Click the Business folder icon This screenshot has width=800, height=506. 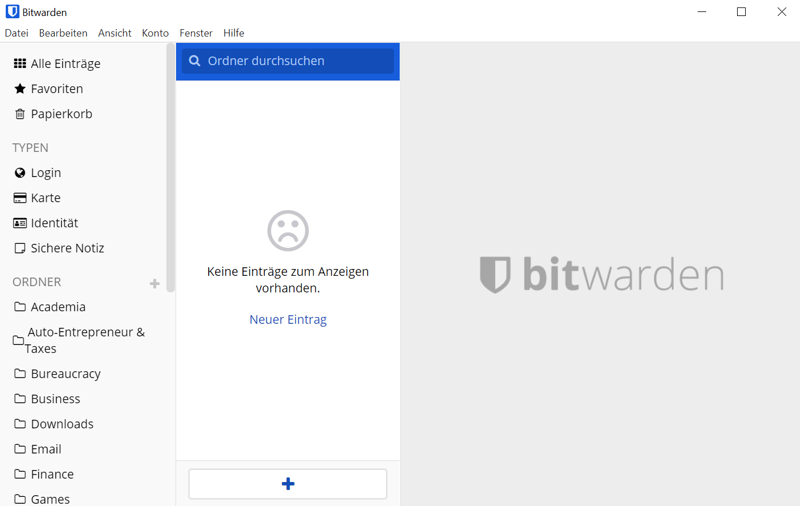(20, 398)
